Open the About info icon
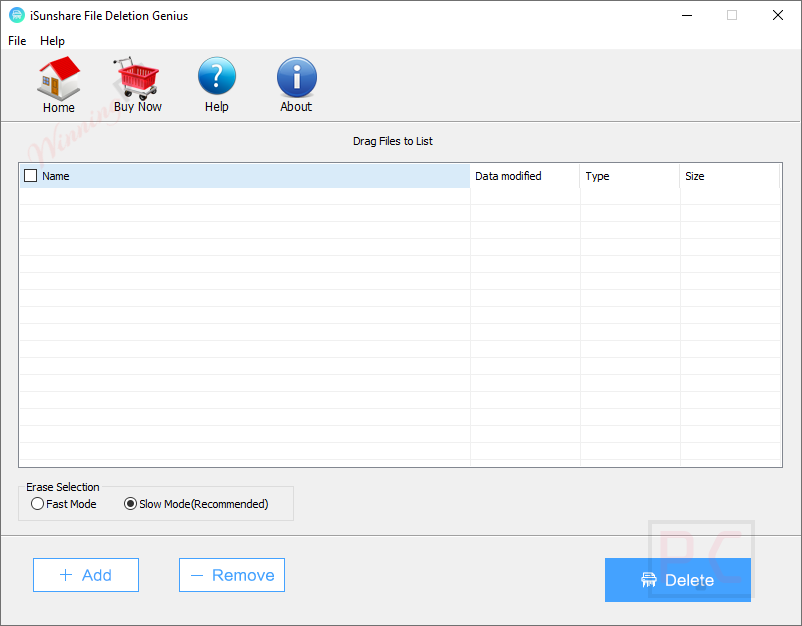The height and width of the screenshot is (626, 802). [297, 77]
